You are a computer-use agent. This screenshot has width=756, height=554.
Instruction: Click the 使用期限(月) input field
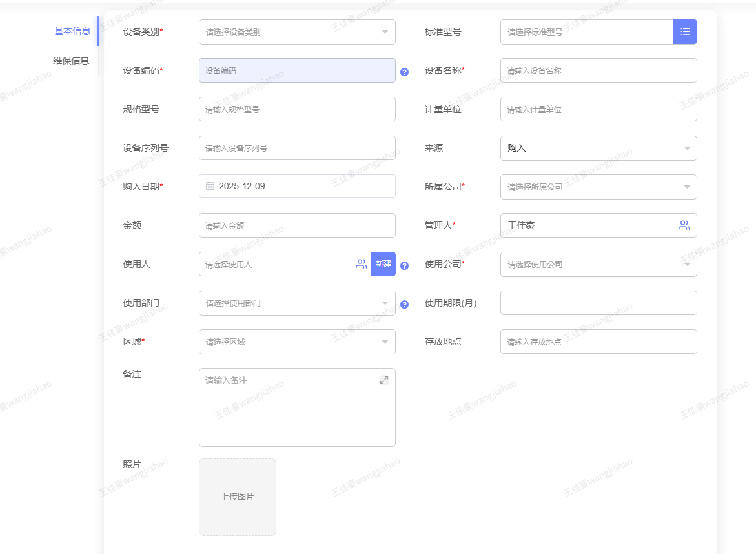(598, 303)
